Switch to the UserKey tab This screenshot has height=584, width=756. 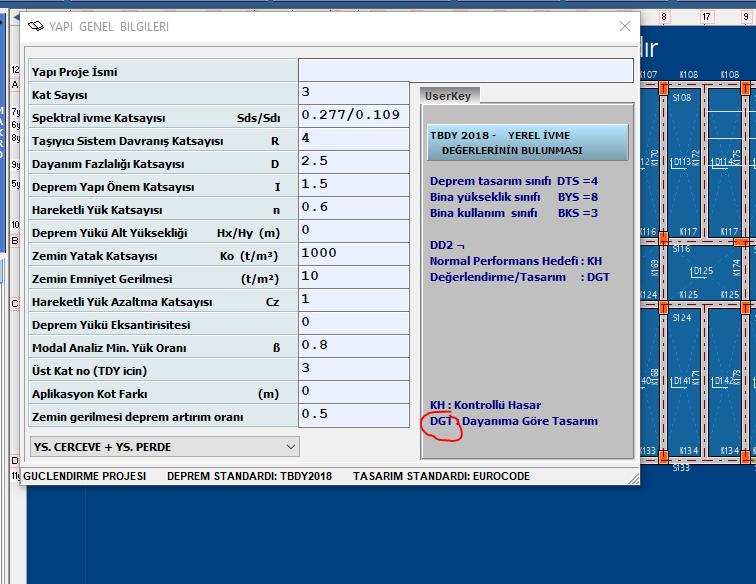(x=451, y=95)
